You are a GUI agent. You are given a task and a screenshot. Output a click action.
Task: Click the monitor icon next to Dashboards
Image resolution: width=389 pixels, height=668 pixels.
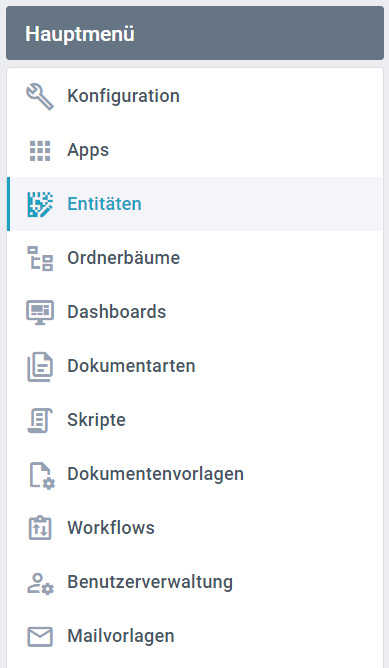(40, 312)
